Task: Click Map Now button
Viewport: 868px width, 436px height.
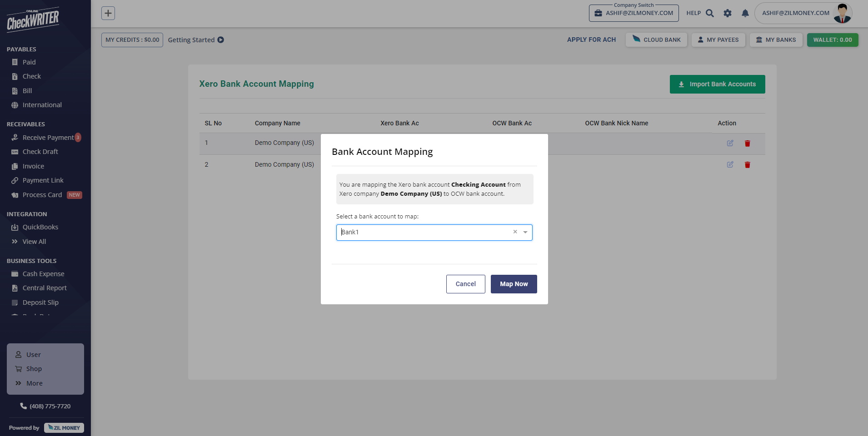Action: point(514,284)
